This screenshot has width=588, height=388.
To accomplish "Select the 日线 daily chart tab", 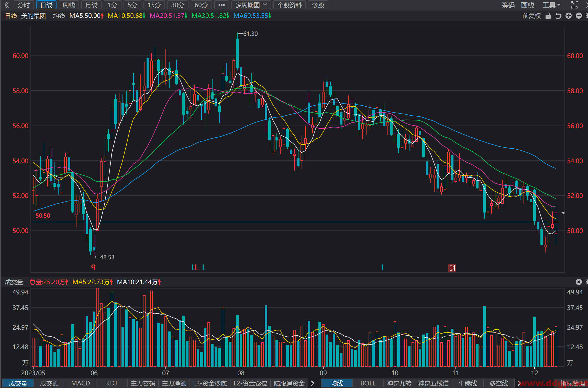I will click(46, 5).
